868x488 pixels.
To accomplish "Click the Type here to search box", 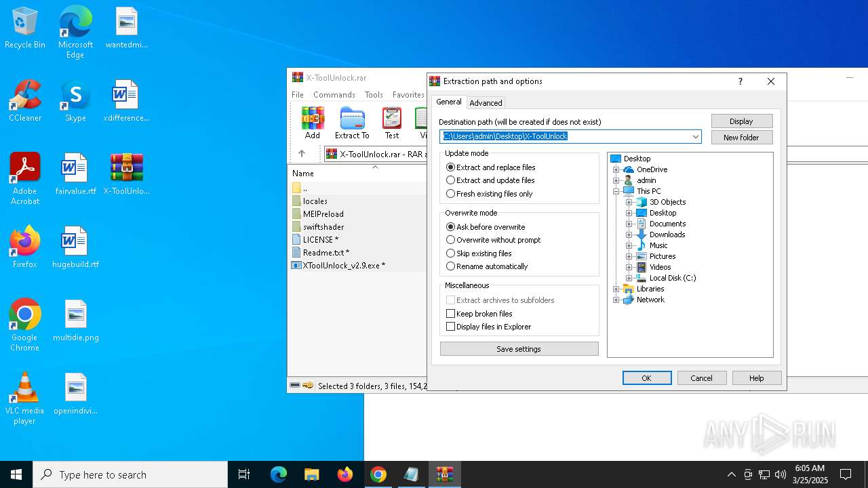I will tap(130, 474).
